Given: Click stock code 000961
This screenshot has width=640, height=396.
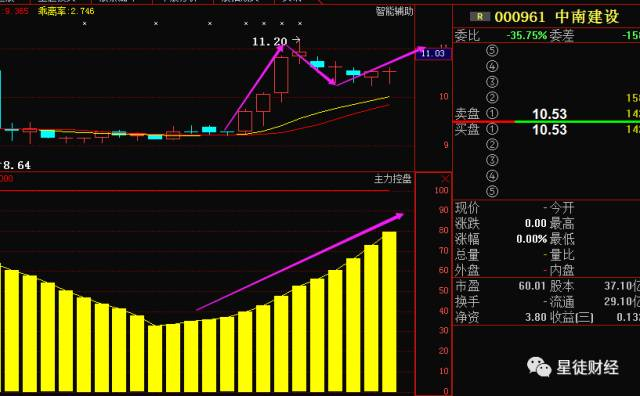Looking at the screenshot, I should (520, 17).
